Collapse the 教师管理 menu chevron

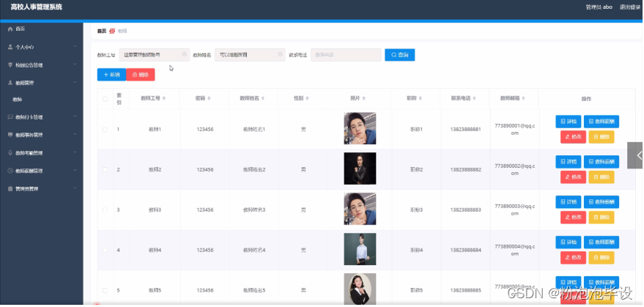coord(75,83)
